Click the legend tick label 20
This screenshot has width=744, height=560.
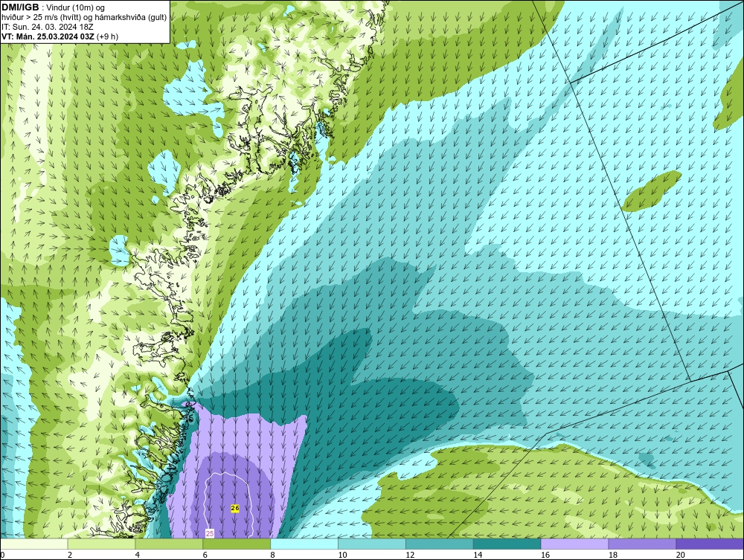[680, 555]
